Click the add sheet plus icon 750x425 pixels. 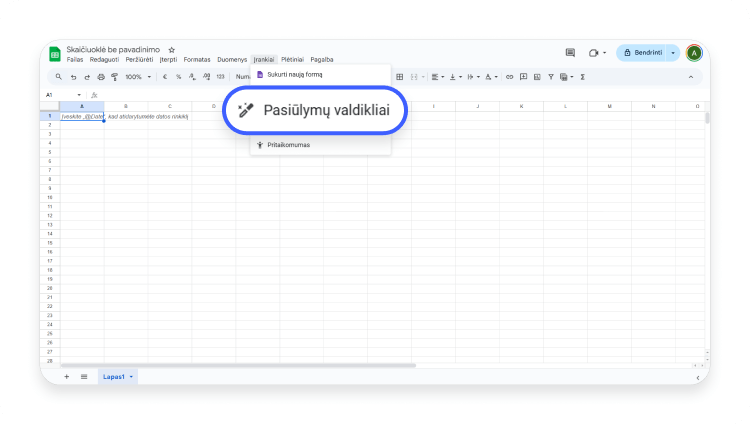(x=66, y=377)
